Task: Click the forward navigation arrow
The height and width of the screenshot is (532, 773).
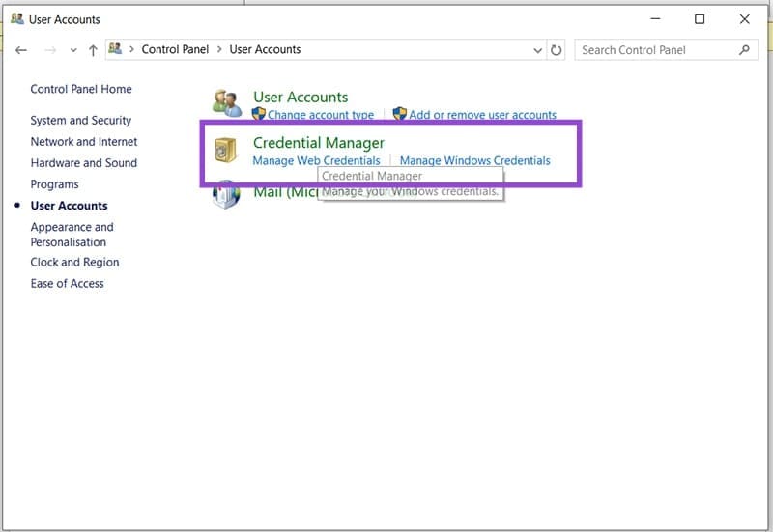Action: (x=50, y=50)
